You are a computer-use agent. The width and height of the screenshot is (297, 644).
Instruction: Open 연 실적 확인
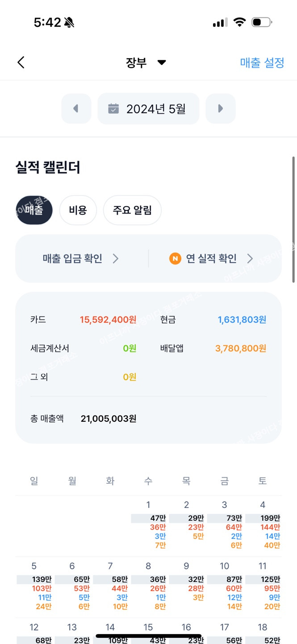point(211,258)
